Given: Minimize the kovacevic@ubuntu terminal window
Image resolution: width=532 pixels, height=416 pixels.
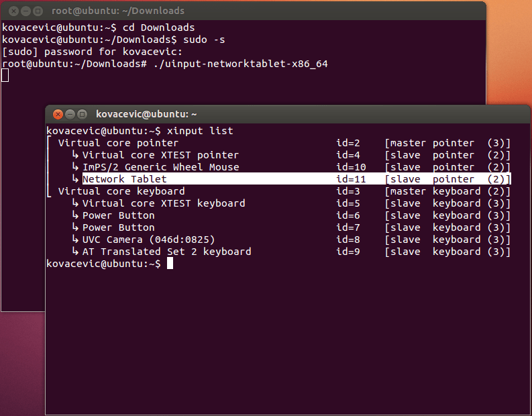Looking at the screenshot, I should (x=70, y=114).
